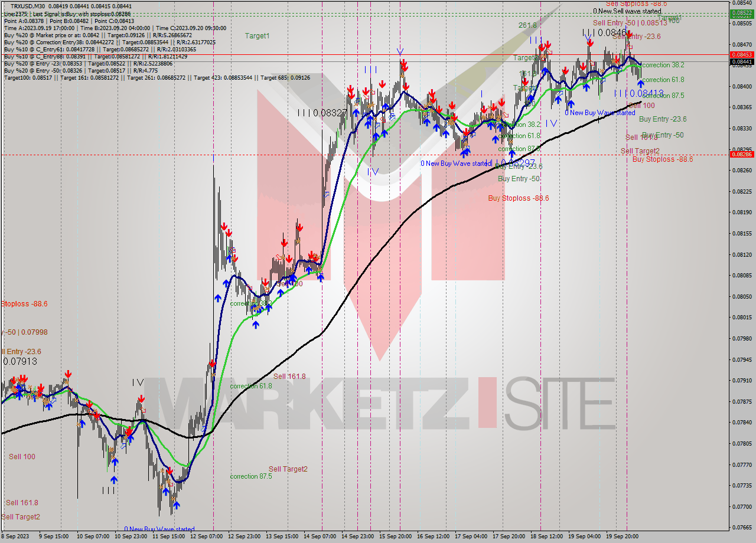Screen dimensions: 756x543
Task: Click the 0.07875 price axis value
Action: click(742, 401)
